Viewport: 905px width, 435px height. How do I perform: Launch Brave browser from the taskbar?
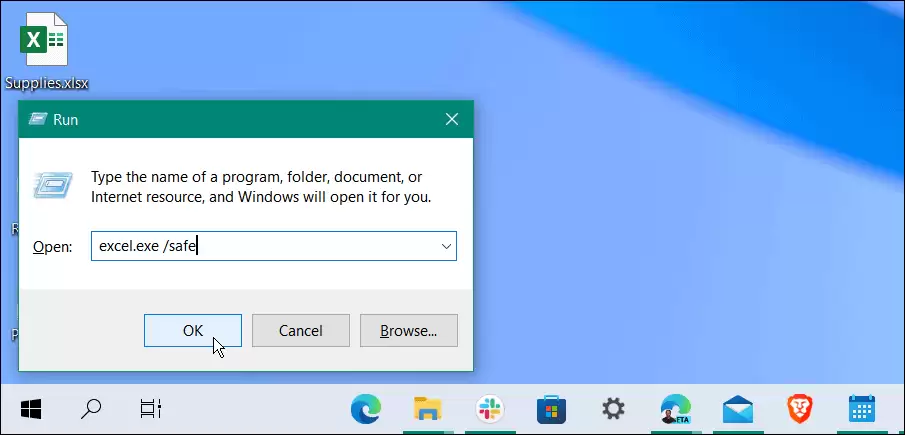(800, 409)
